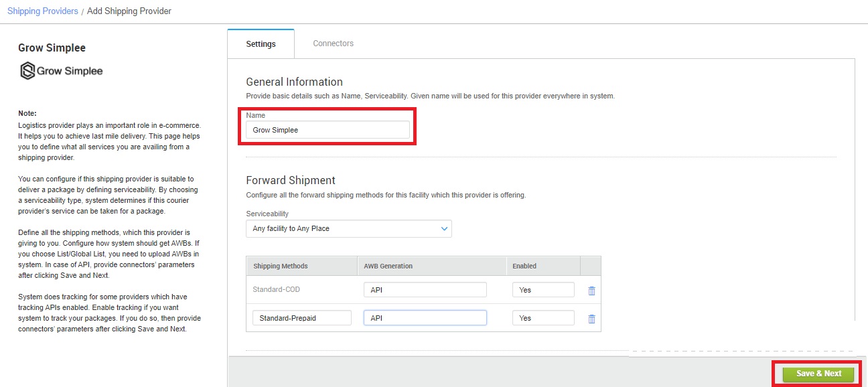The image size is (868, 387).
Task: Open AWB Generation selector for Standard-COD
Action: [x=425, y=290]
